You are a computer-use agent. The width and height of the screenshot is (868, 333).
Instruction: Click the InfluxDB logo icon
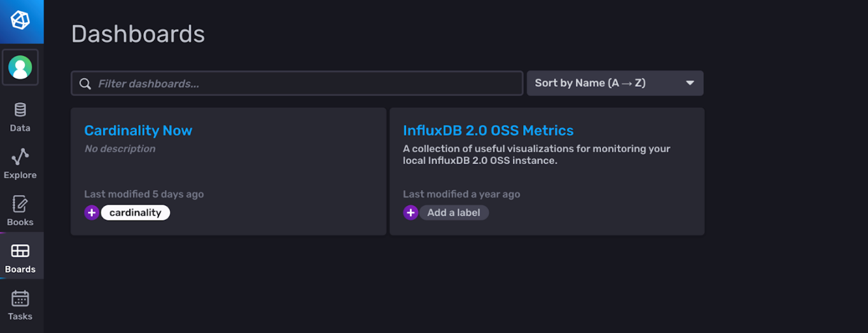click(20, 21)
